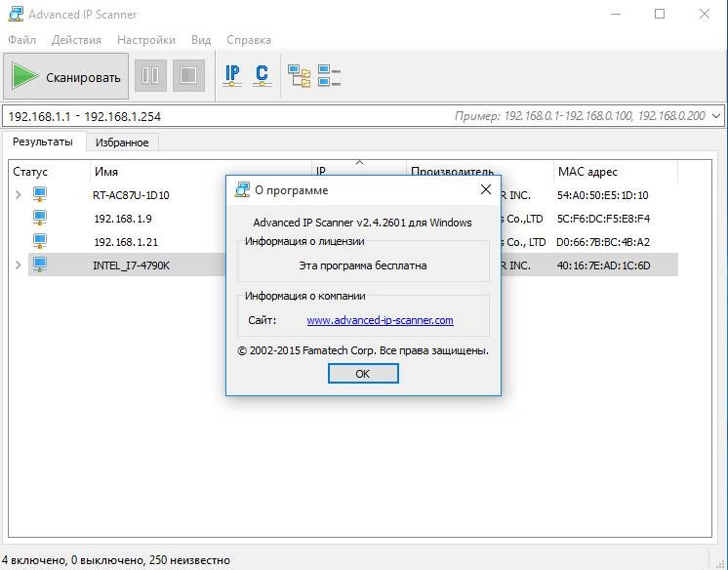This screenshot has width=728, height=570.
Task: Click OK in the О программе dialog
Action: click(x=363, y=374)
